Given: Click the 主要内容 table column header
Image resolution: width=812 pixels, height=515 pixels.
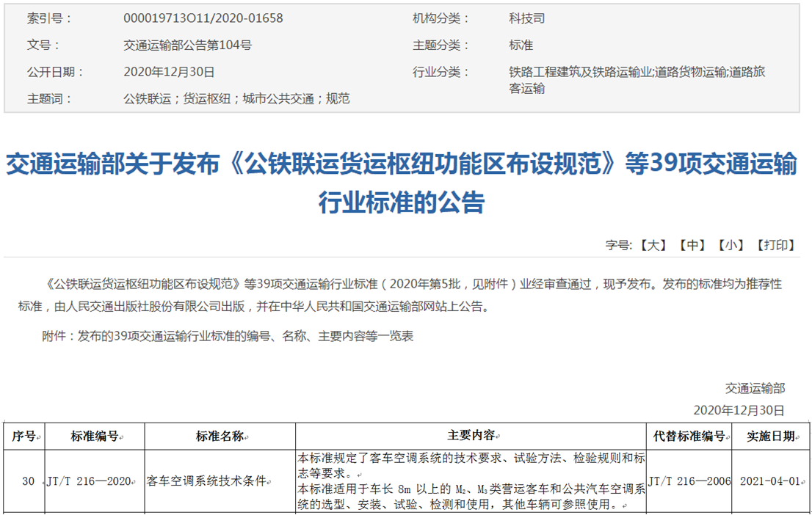Looking at the screenshot, I should 471,436.
